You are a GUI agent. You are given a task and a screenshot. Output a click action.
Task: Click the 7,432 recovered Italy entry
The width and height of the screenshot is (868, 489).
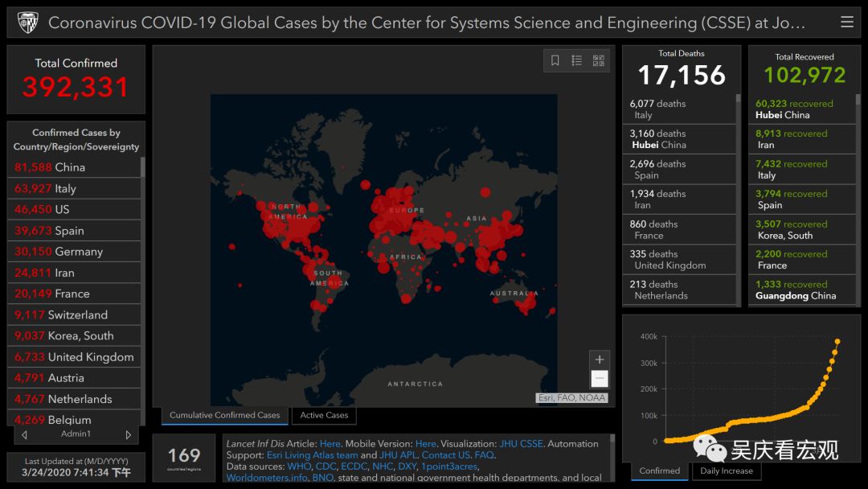[802, 170]
